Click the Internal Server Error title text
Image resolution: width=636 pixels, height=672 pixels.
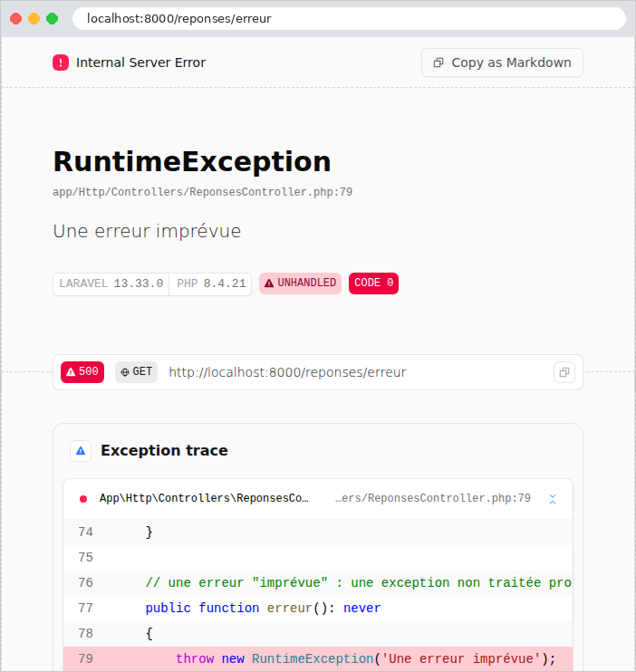(140, 62)
